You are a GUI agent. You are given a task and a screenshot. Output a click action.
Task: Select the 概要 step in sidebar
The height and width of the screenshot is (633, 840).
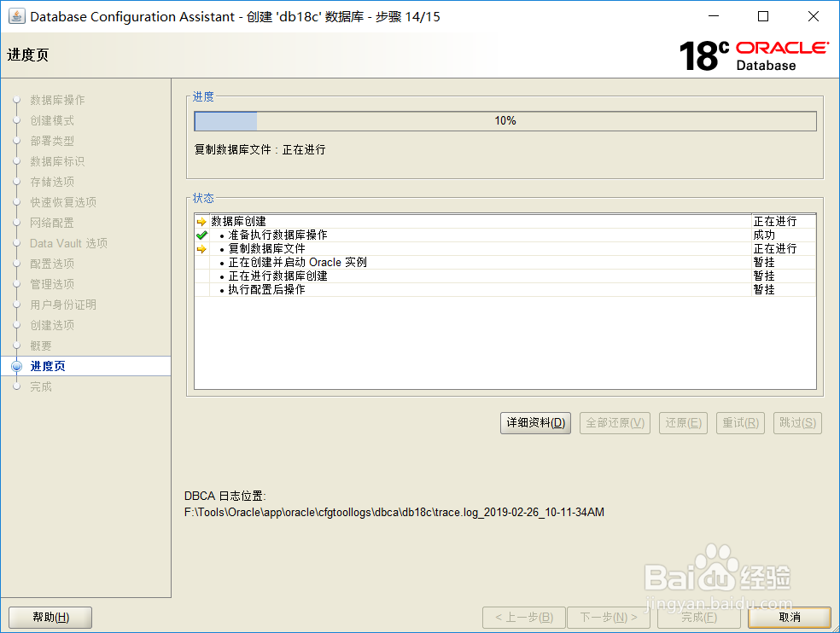43,346
